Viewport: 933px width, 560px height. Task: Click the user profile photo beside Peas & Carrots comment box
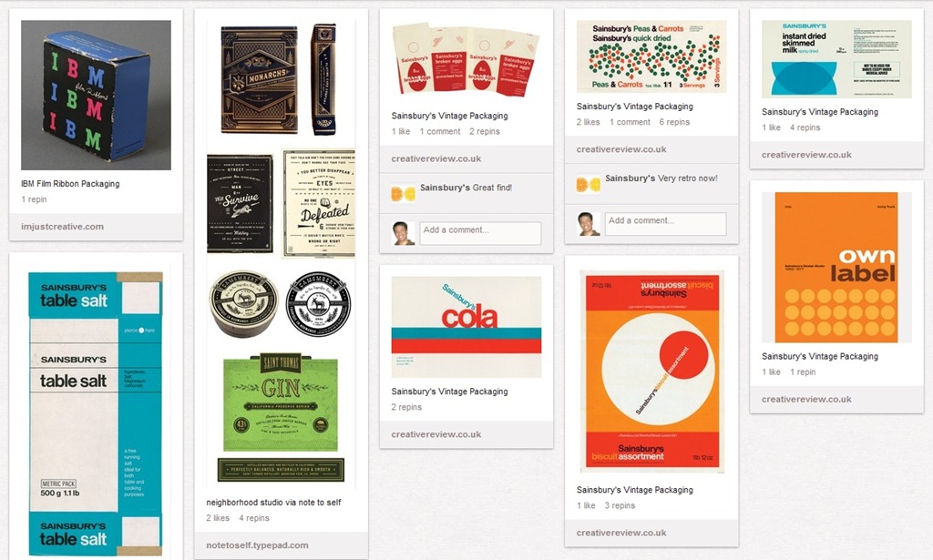pyautogui.click(x=589, y=224)
